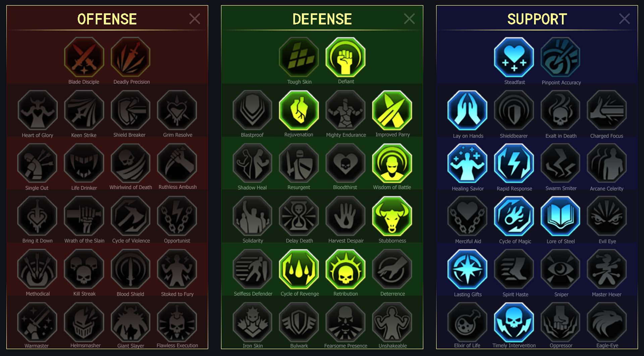The image size is (644, 356).
Task: Select the Pinpoint Accuracy mastery
Action: click(560, 57)
